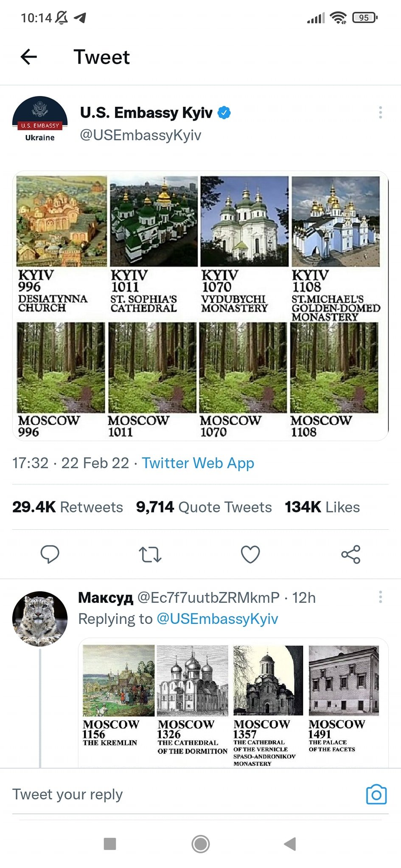The image size is (401, 868).
Task: Open the main tweet's three-dot menu
Action: tap(380, 112)
